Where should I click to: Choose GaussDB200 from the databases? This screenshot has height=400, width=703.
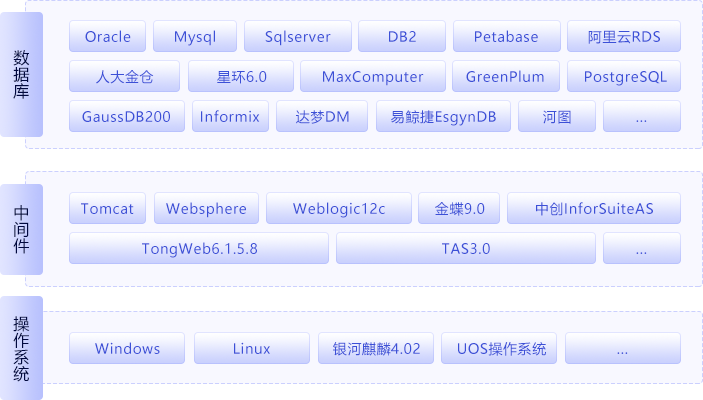coord(126,117)
